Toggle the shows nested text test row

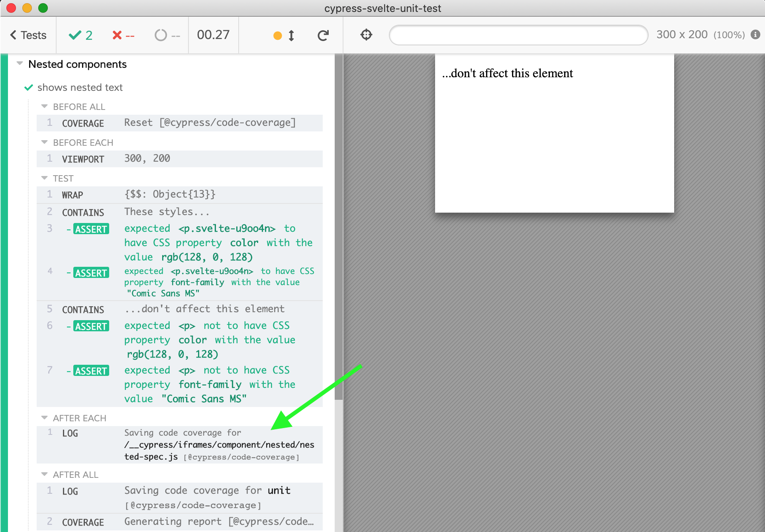82,87
